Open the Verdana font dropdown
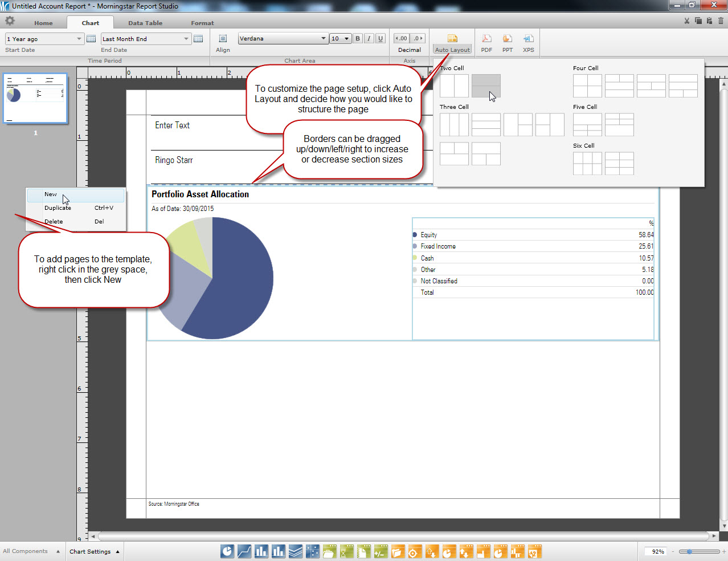728x561 pixels. point(323,39)
